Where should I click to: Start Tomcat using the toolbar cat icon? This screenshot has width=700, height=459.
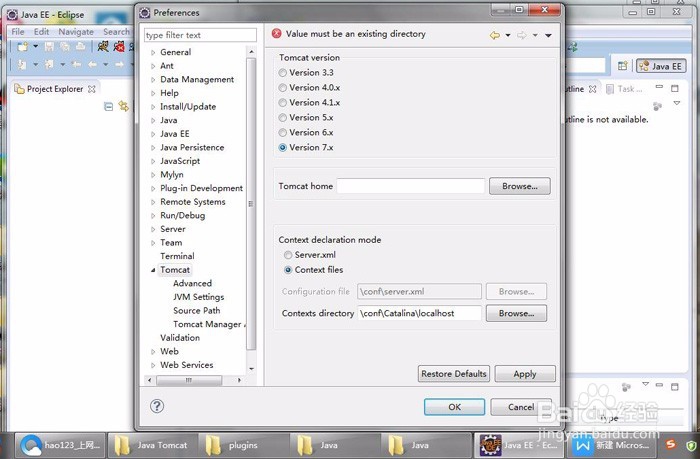click(103, 46)
